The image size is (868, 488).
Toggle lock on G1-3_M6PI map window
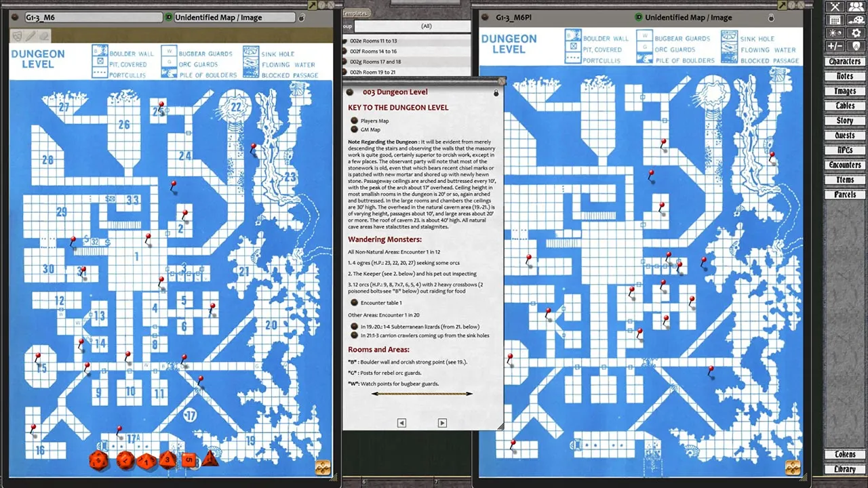[x=772, y=18]
